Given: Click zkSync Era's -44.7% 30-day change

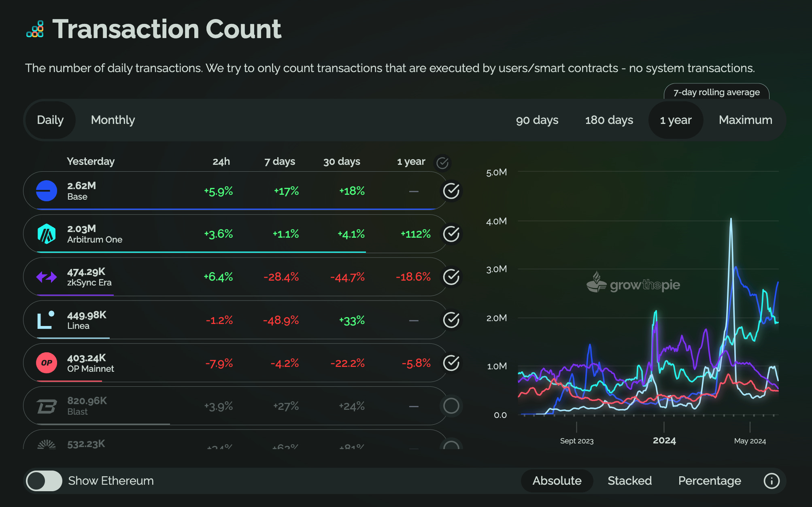Looking at the screenshot, I should (x=347, y=277).
